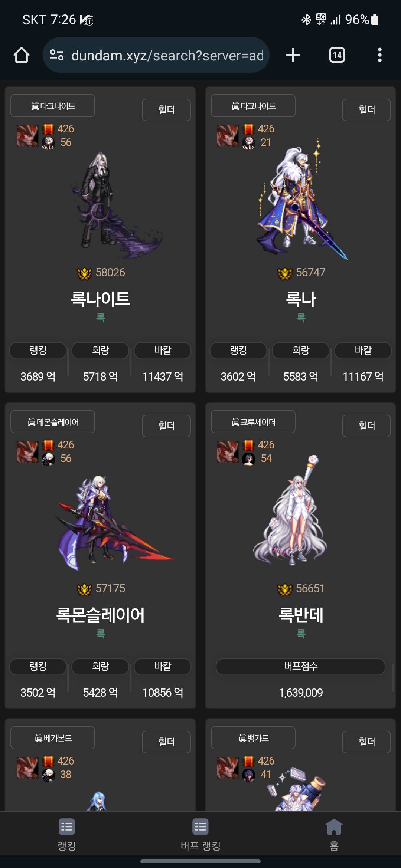Switch to 버프 랭킹 bottom tab
The height and width of the screenshot is (868, 401).
point(200,835)
